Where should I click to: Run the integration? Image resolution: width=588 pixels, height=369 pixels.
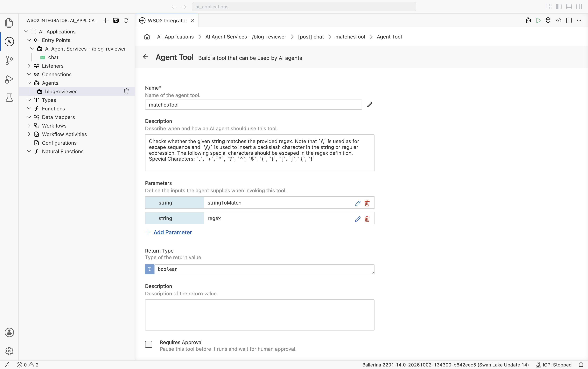(538, 20)
